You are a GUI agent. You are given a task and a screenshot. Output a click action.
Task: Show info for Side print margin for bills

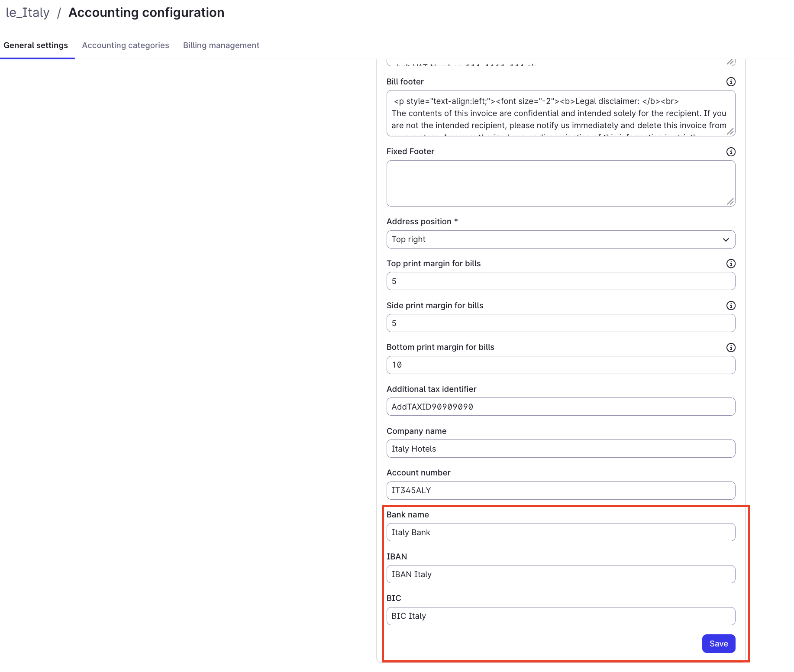(x=731, y=306)
